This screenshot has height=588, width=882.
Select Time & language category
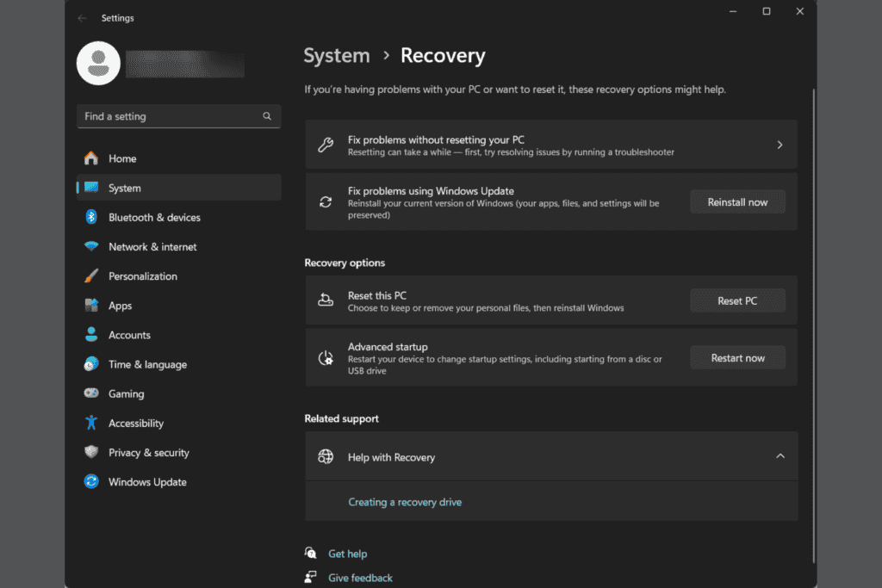point(179,364)
